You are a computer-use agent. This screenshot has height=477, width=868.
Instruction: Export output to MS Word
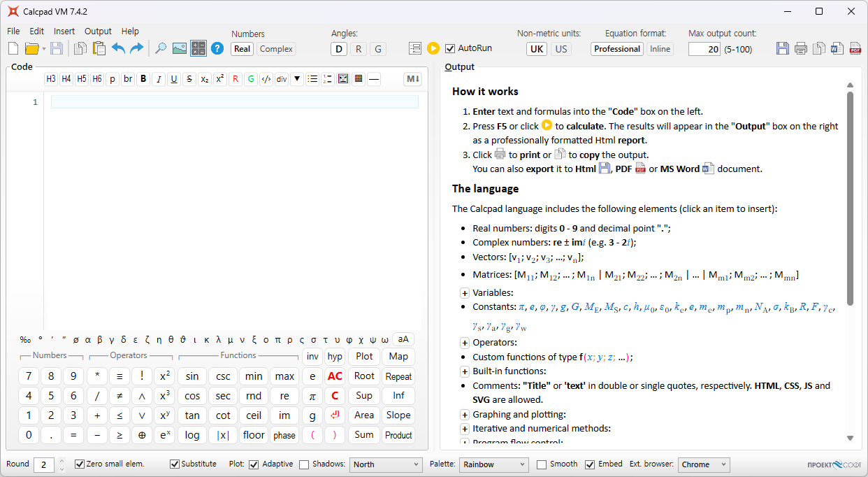click(x=837, y=48)
